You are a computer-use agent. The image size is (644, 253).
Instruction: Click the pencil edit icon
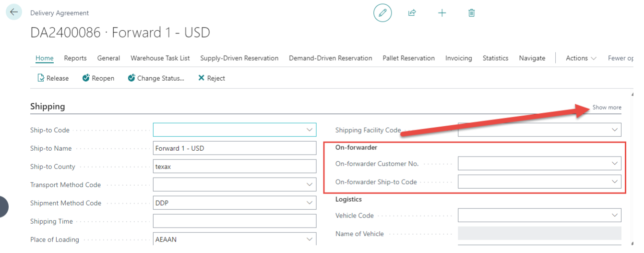click(382, 13)
